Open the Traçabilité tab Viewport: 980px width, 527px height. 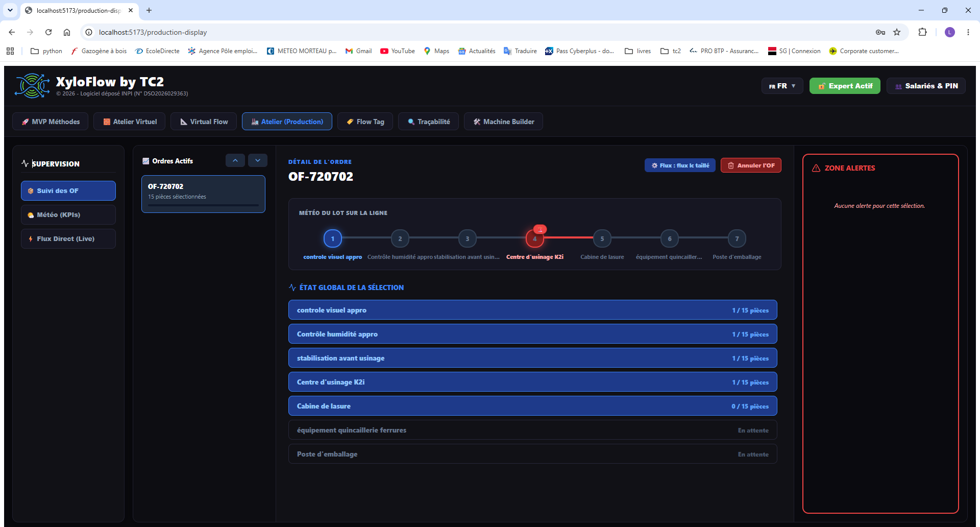(428, 122)
